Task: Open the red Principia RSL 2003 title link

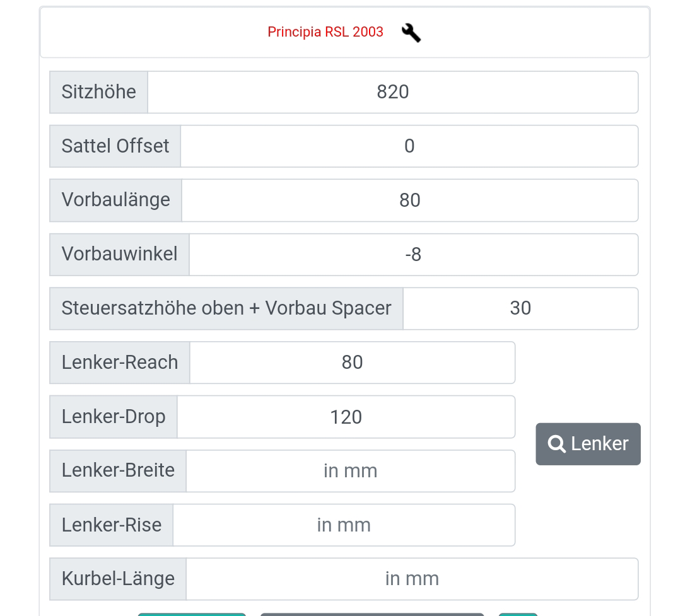Action: click(x=325, y=32)
